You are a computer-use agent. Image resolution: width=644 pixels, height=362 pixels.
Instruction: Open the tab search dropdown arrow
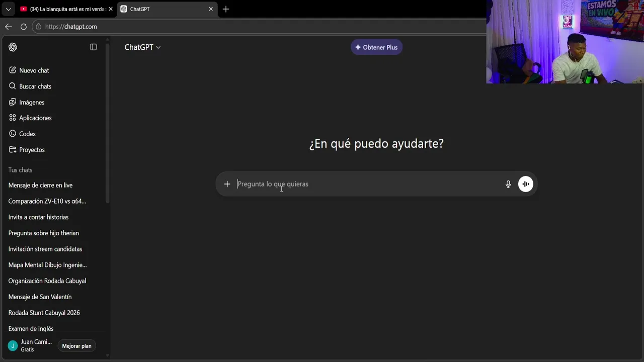[8, 9]
